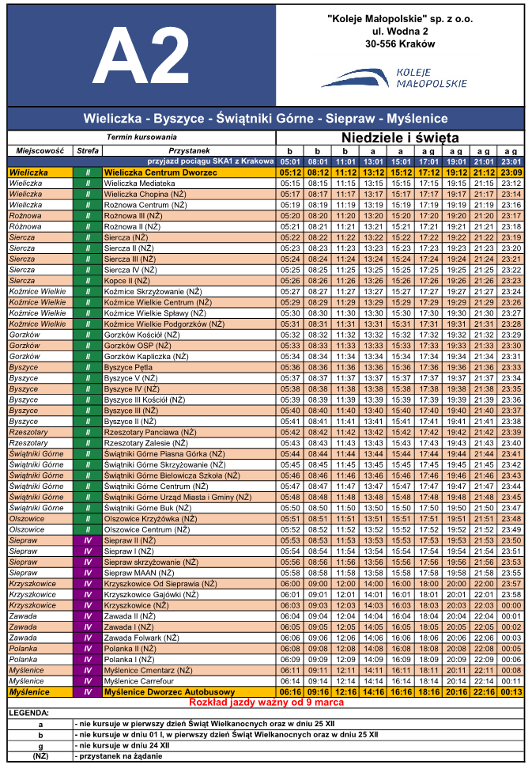Select the Byszyce Pętla stop name
Screen dimensions: 532x765
129,367
